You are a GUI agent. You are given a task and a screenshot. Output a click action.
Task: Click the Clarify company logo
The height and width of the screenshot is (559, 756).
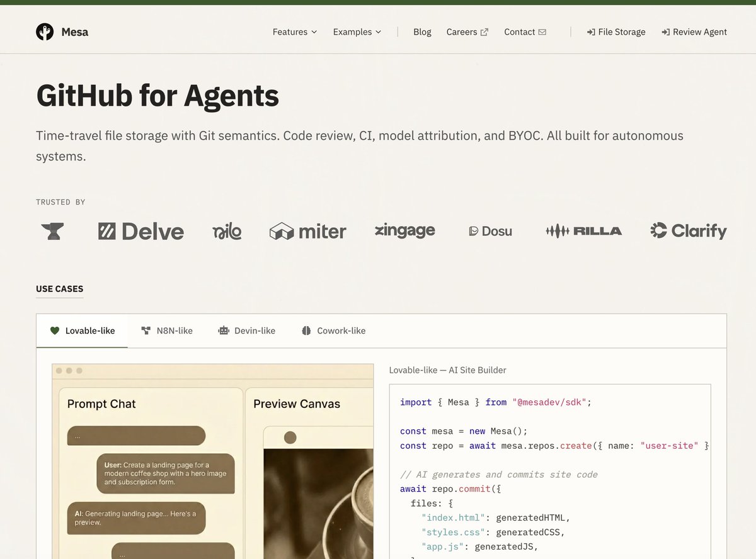(689, 231)
